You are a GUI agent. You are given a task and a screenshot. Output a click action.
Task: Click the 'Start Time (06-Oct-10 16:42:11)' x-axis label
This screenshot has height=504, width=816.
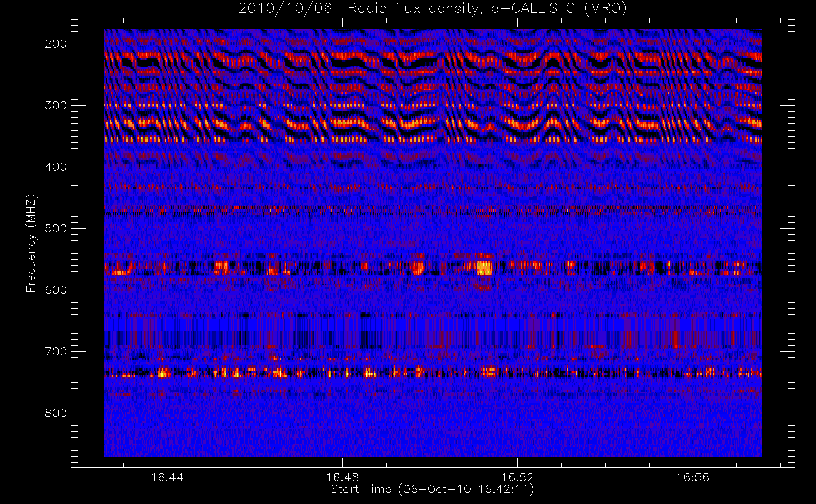coord(432,489)
